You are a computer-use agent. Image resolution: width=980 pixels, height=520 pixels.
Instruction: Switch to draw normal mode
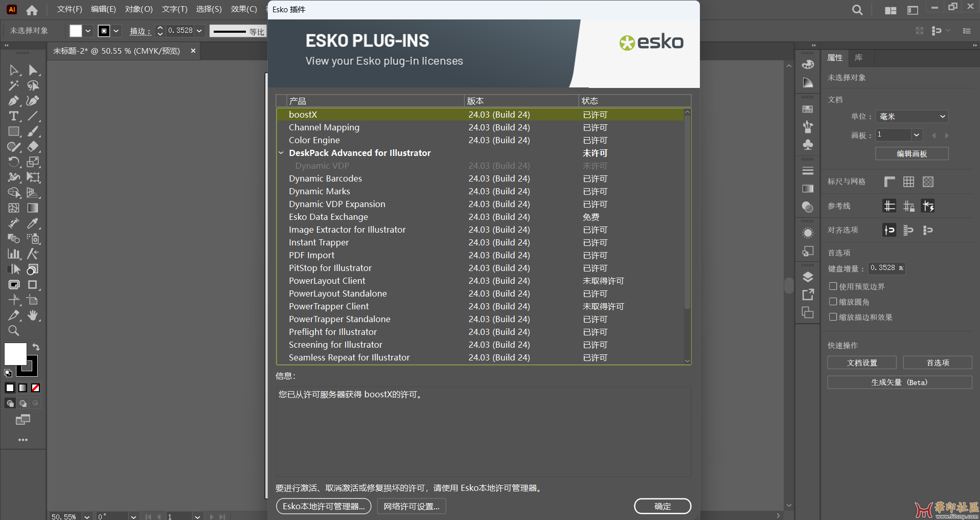pyautogui.click(x=10, y=403)
